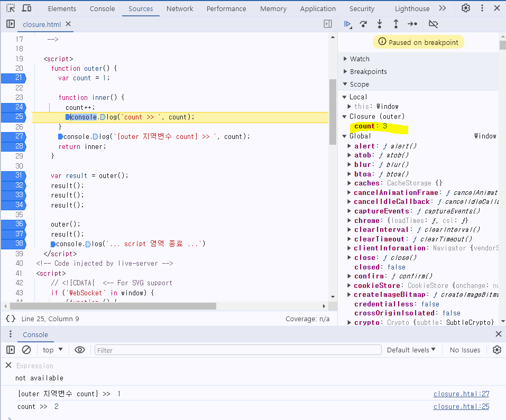Viewport: 506px width, 420px height.
Task: Show console sidebar
Action: pyautogui.click(x=11, y=350)
